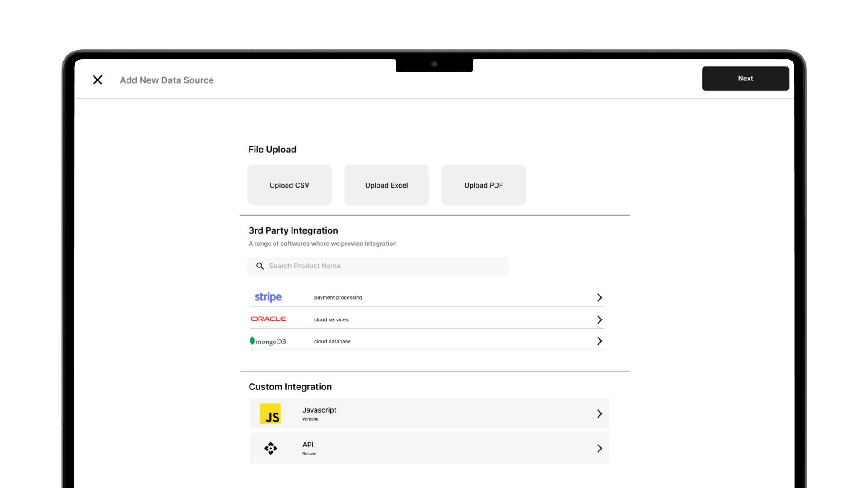Click the Oracle logo icon
This screenshot has height=488, width=868.
(268, 319)
